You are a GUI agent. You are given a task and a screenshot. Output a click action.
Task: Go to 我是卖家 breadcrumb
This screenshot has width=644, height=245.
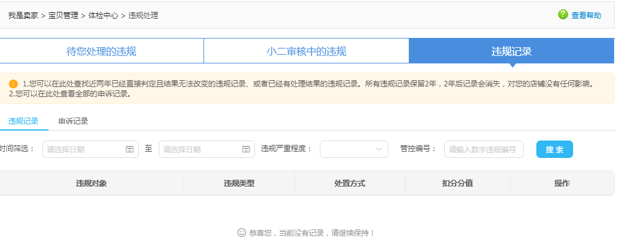click(x=23, y=15)
